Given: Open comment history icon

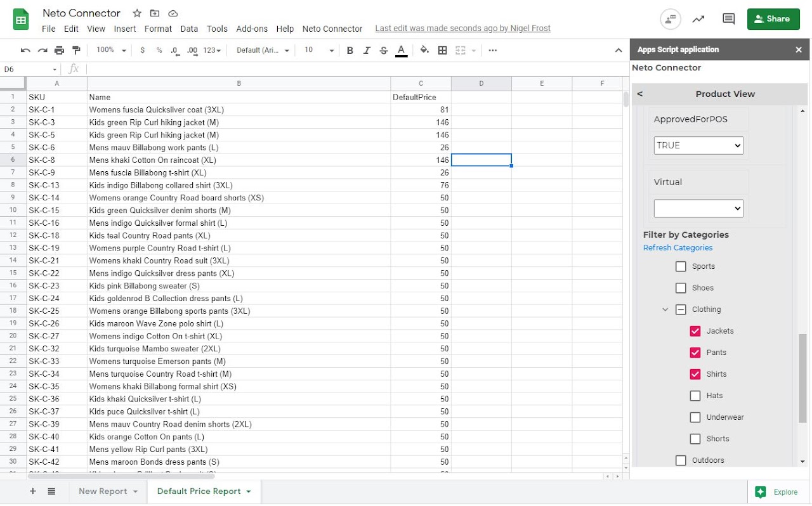Looking at the screenshot, I should (728, 19).
